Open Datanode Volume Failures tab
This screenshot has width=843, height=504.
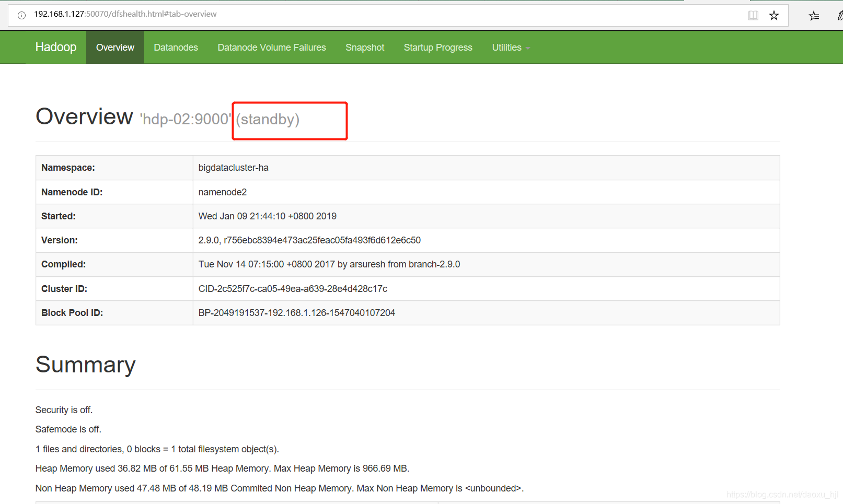coord(272,47)
